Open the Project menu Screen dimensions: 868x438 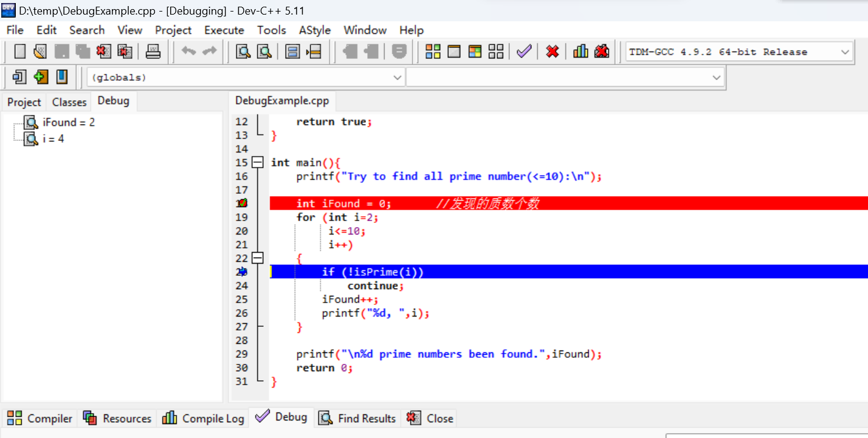click(x=173, y=30)
